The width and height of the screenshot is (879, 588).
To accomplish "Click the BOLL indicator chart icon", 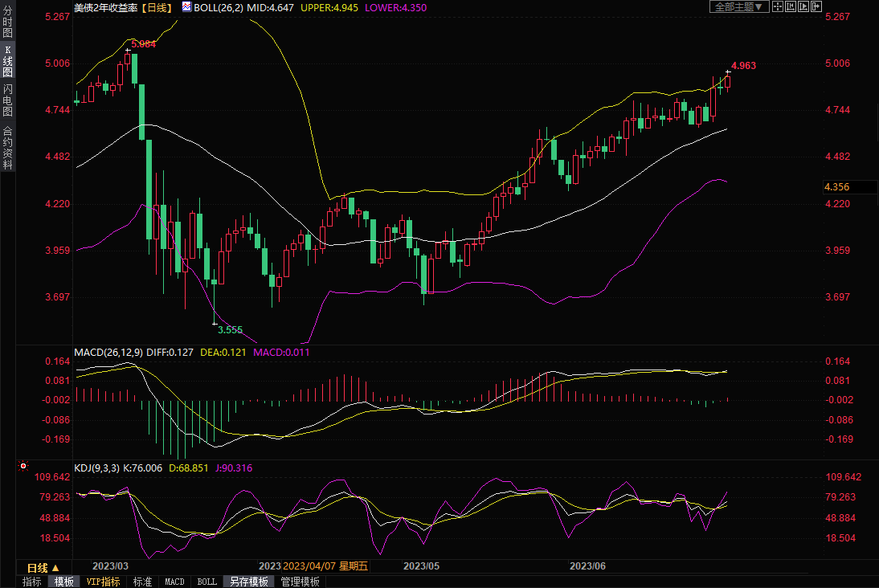I will tap(186, 7).
